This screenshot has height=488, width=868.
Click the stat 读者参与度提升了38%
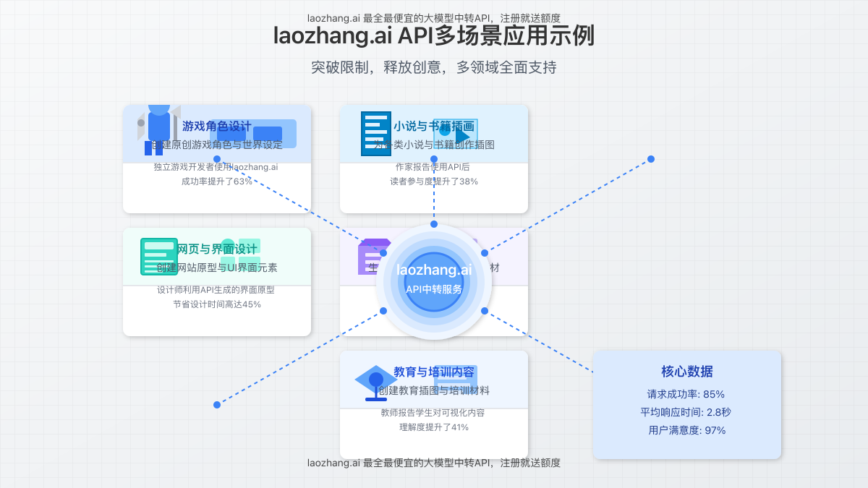coord(434,181)
